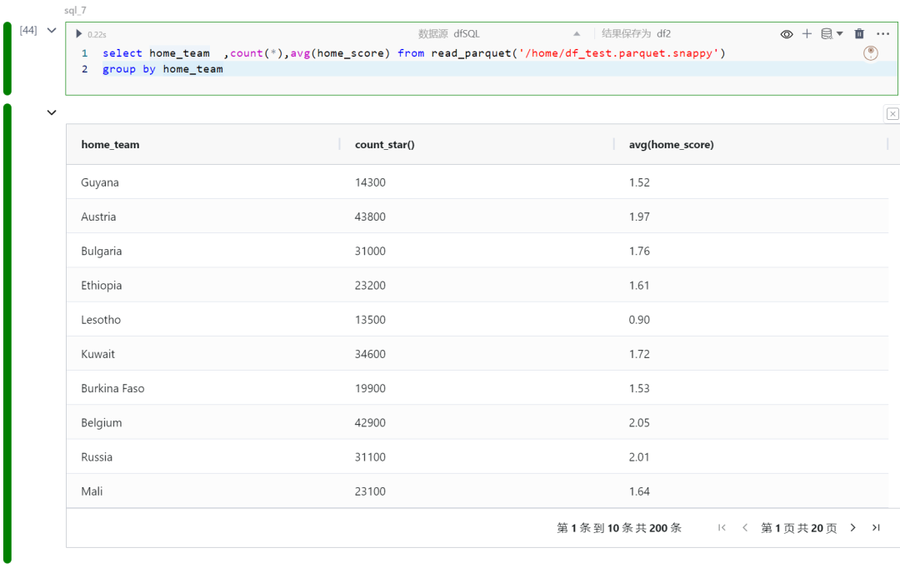
Task: Collapse the SQL input cell
Action: [x=52, y=31]
